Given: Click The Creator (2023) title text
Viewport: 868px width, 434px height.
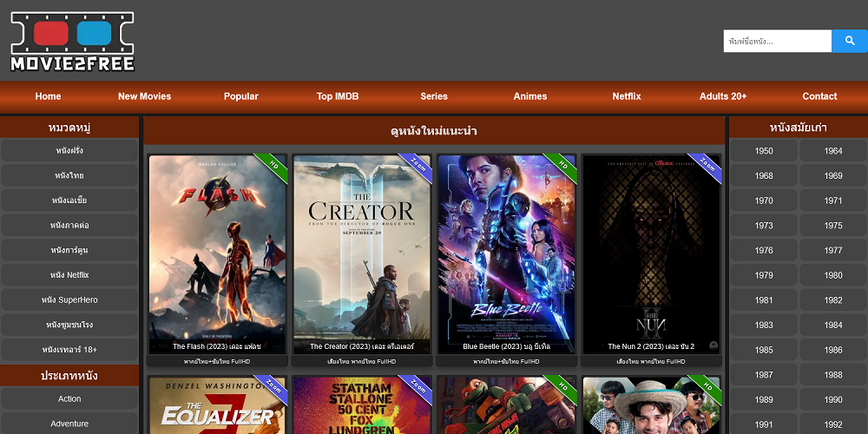Looking at the screenshot, I should point(362,346).
